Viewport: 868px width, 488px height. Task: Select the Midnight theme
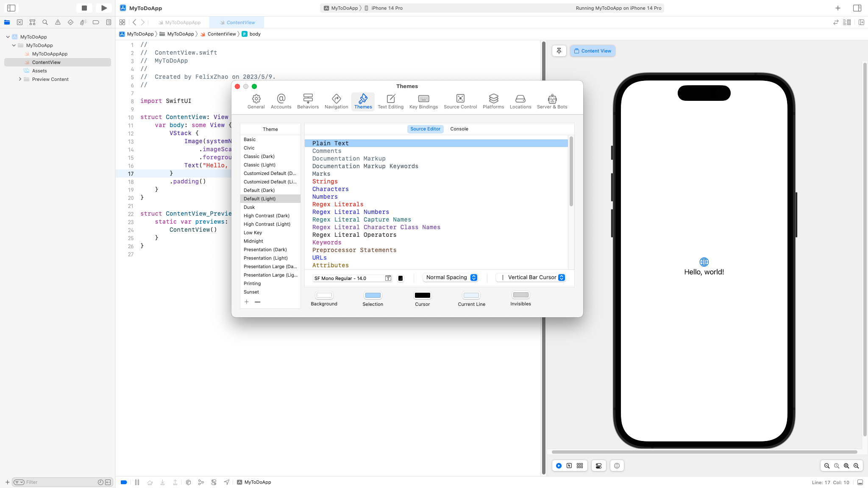pos(253,241)
